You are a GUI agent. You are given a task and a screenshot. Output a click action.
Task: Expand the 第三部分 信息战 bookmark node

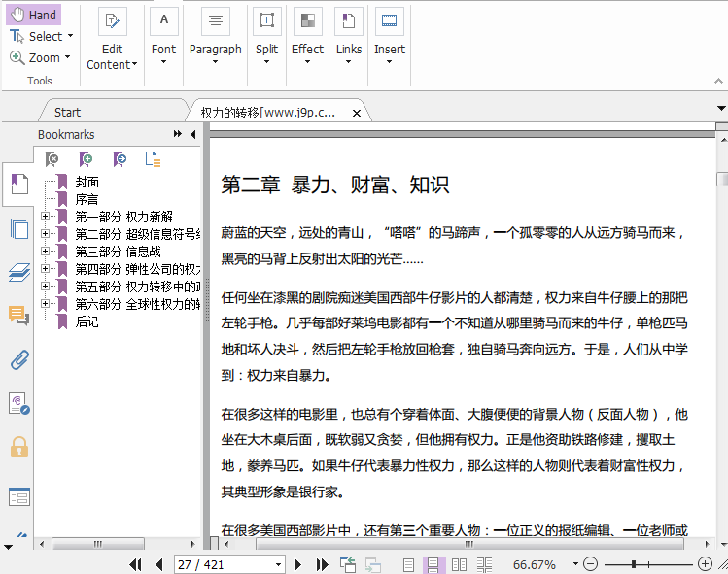point(46,252)
